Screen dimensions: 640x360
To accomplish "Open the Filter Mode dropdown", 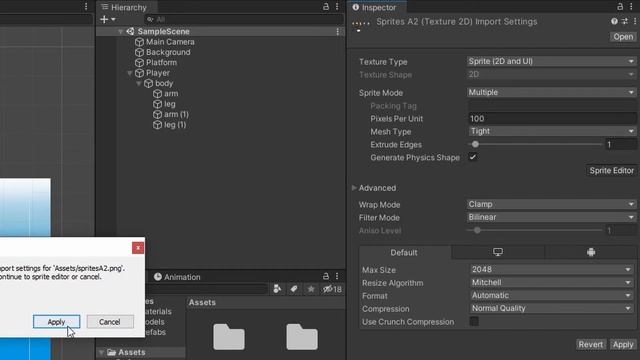I will [551, 217].
